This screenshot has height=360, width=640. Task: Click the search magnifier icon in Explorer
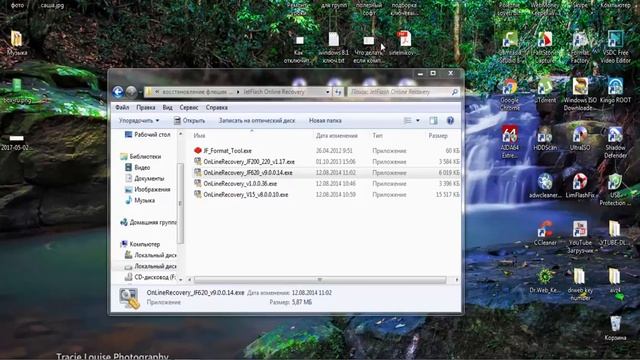point(454,92)
